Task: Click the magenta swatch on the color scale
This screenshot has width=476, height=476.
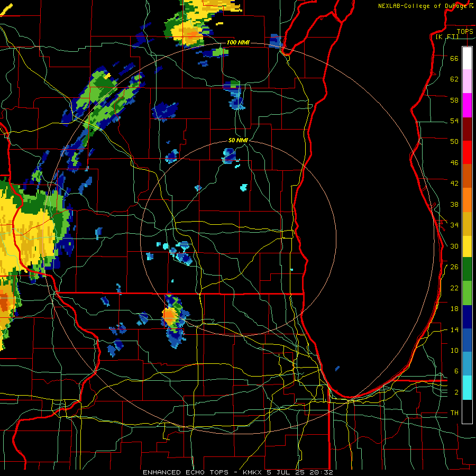Action: (x=467, y=105)
